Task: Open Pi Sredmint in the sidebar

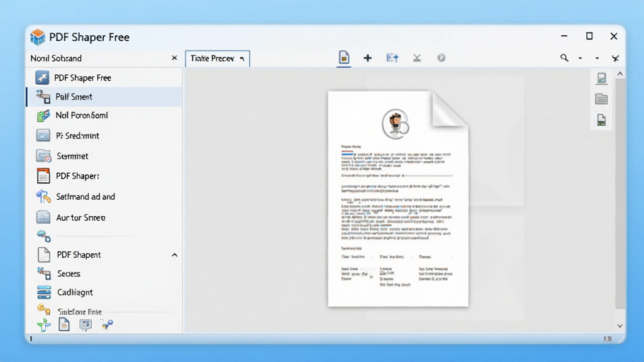Action: click(104, 136)
